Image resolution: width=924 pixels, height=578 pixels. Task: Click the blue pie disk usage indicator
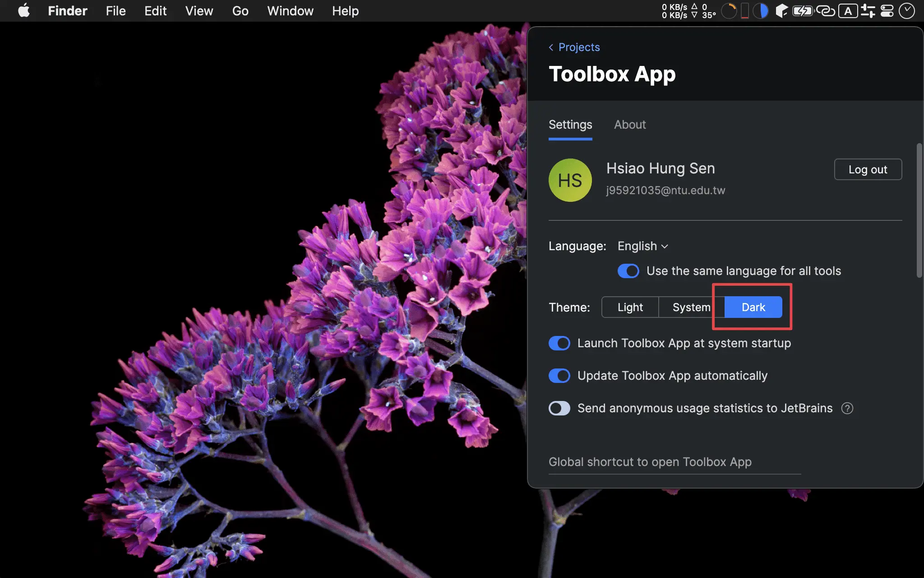coord(761,11)
